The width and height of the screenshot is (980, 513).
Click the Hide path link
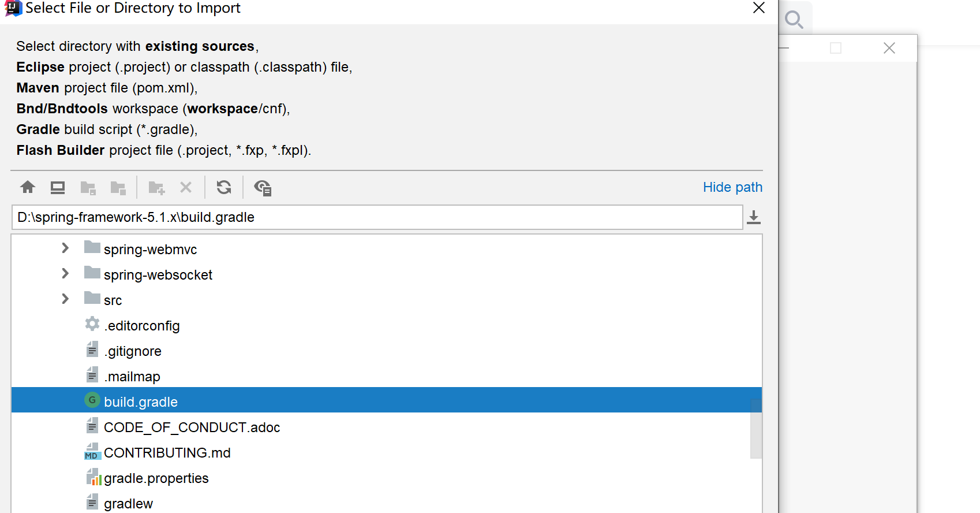click(x=732, y=187)
